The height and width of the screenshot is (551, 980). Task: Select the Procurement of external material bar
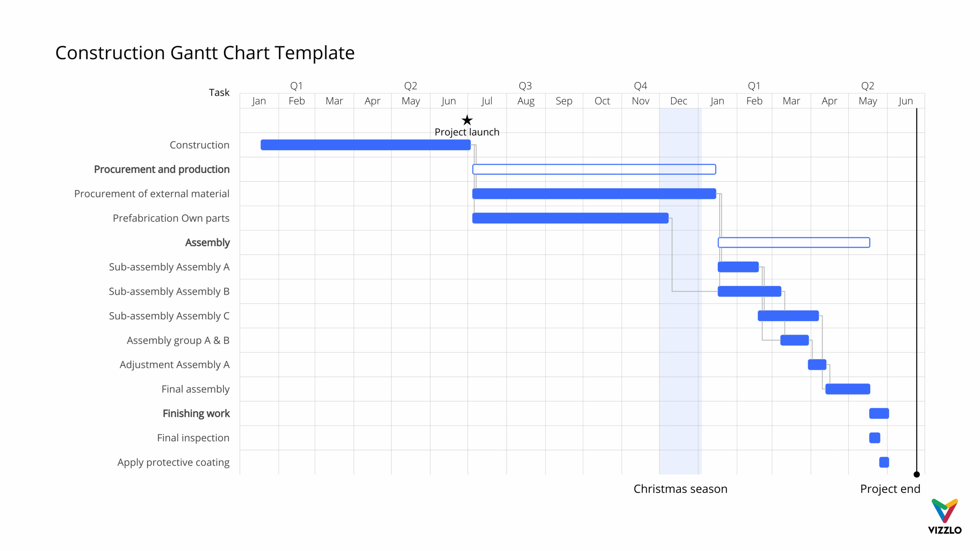pos(593,194)
